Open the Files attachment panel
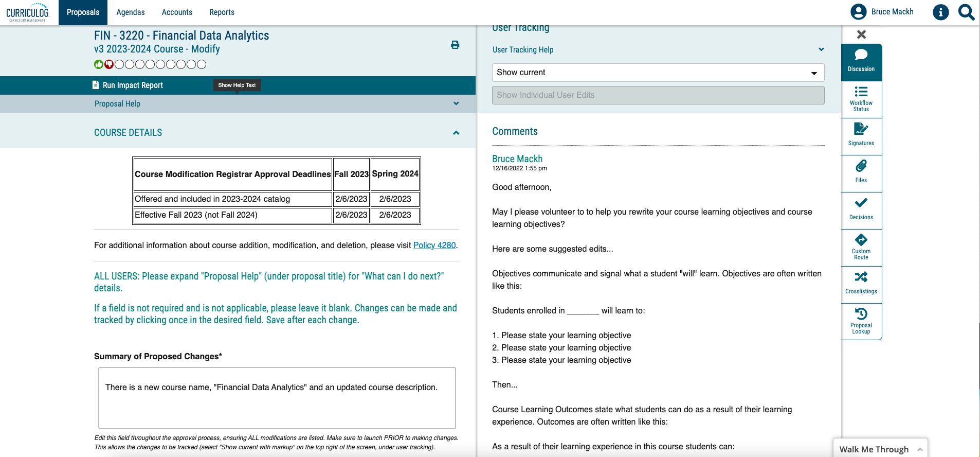980x457 pixels. [861, 172]
